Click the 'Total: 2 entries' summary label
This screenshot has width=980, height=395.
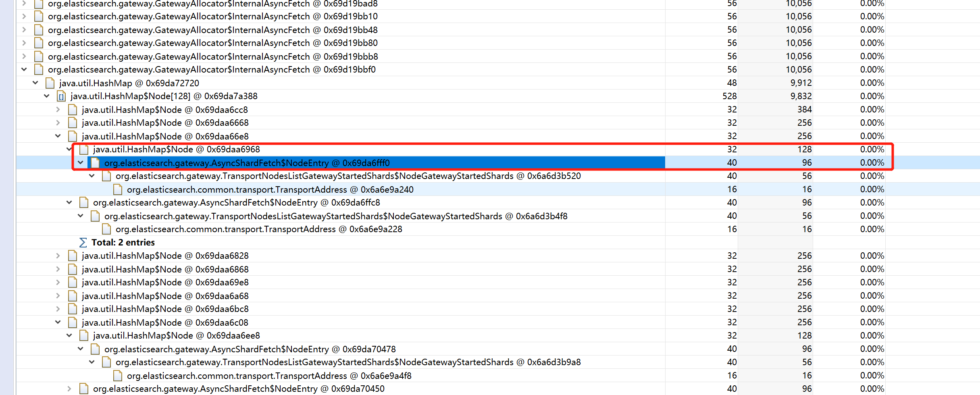pos(123,243)
